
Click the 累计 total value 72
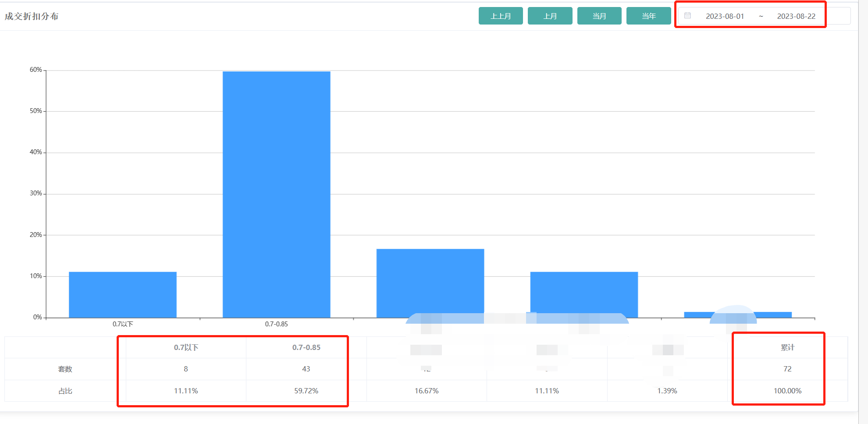[787, 369]
